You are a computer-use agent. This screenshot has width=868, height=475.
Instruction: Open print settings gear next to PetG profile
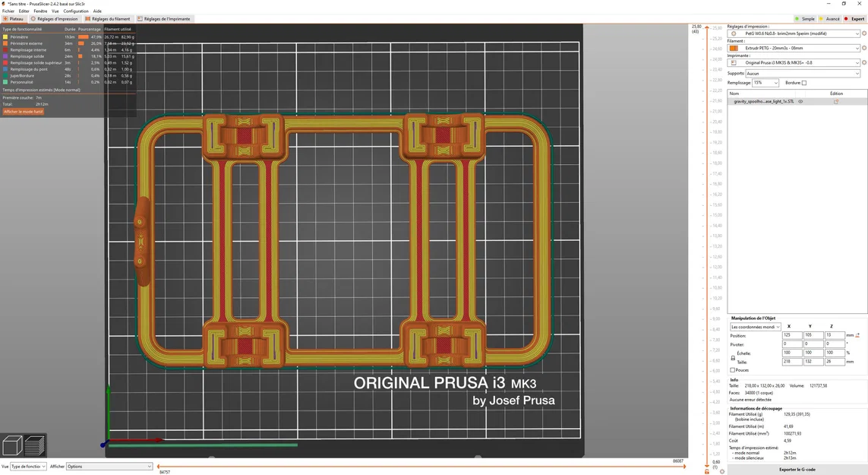864,33
